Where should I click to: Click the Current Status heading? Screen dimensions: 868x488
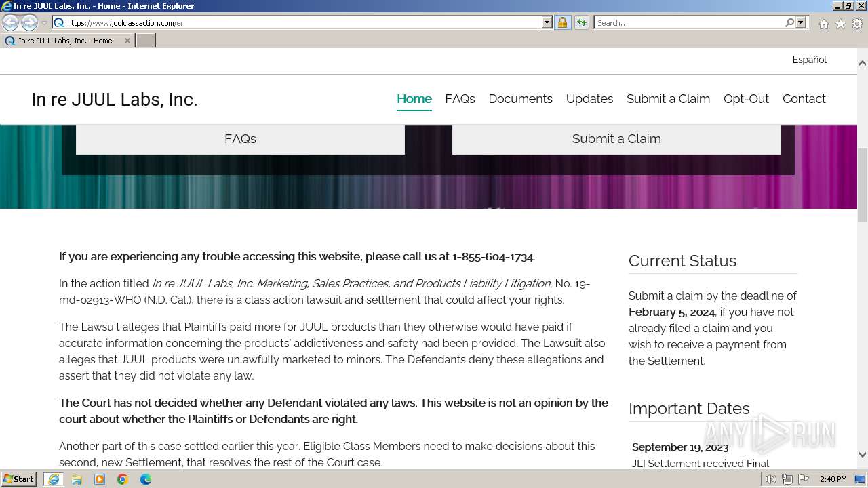682,261
